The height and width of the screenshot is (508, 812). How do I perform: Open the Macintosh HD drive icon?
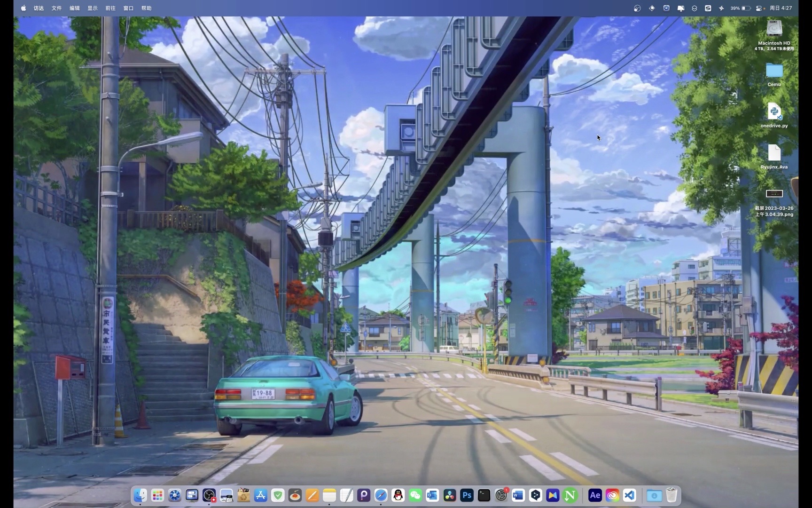tap(774, 29)
